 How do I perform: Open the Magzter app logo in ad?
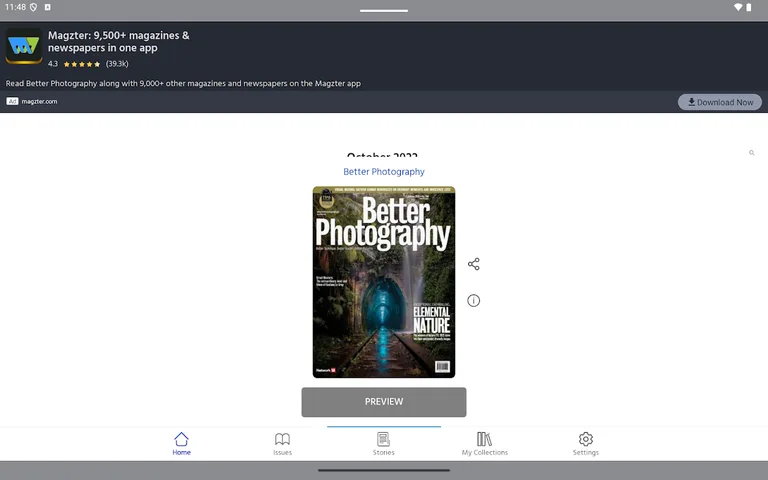[x=24, y=46]
